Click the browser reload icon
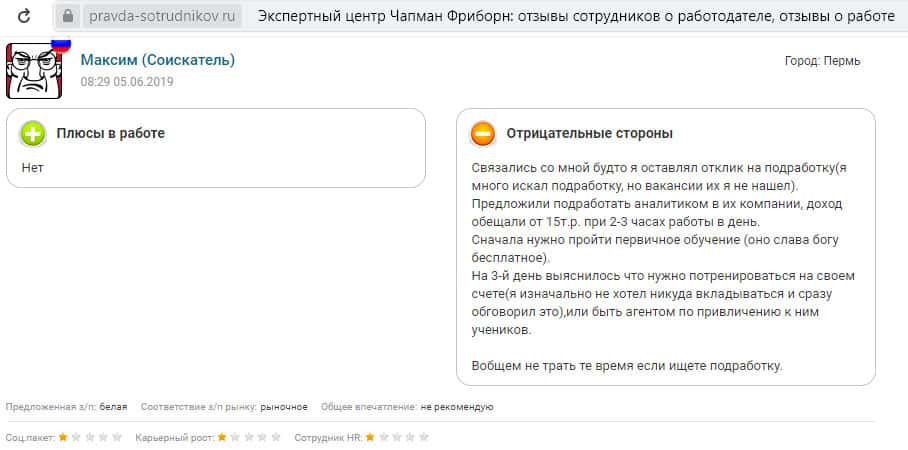The image size is (908, 450). pyautogui.click(x=25, y=17)
